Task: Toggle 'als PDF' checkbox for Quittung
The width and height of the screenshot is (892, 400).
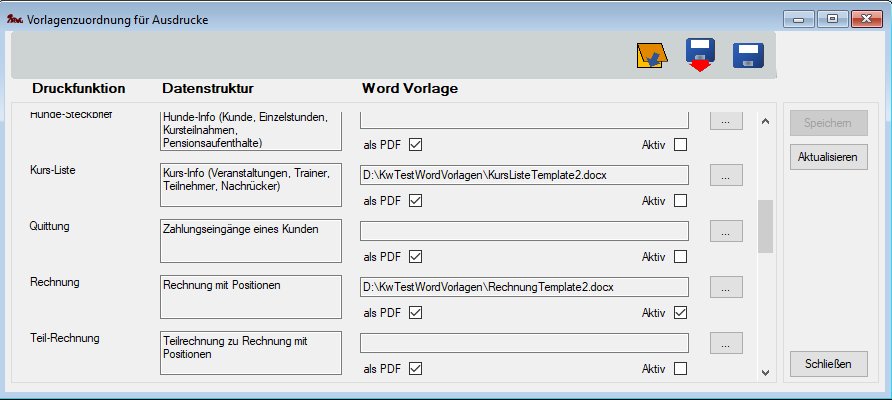Action: (415, 257)
